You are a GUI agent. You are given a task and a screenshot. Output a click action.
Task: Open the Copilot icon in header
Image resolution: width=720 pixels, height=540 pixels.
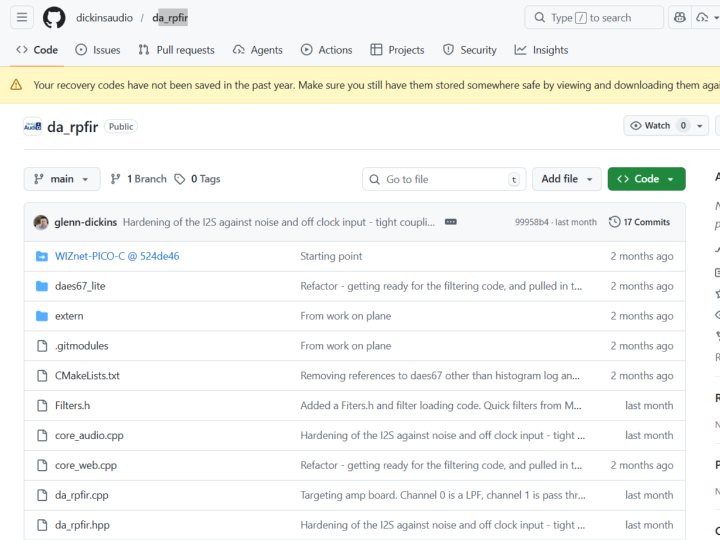679,18
